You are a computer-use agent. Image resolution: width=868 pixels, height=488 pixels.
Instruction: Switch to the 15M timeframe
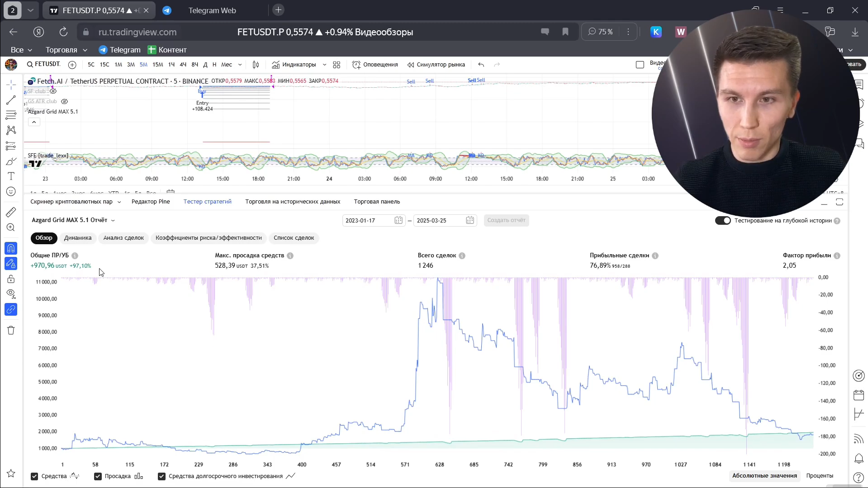point(157,65)
